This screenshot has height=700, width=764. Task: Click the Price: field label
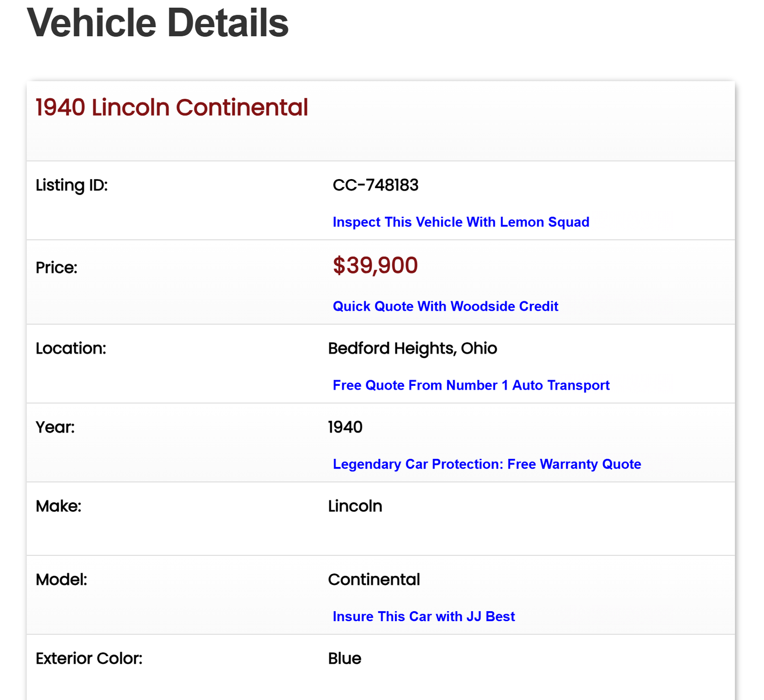(56, 268)
